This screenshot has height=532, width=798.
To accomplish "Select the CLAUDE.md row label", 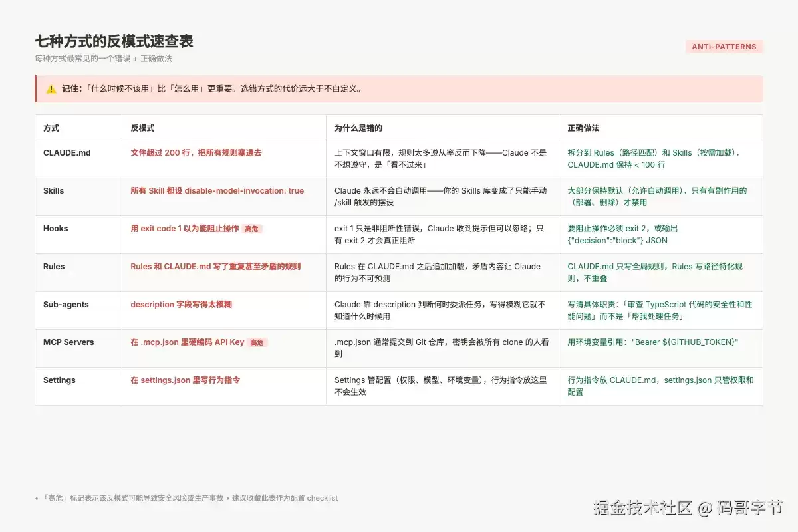I will (67, 152).
